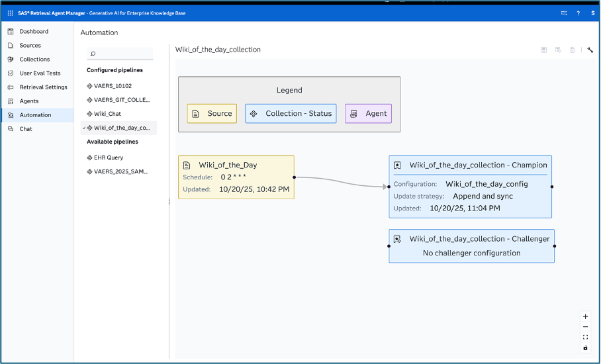Select Wiki_of_the_day_co... pipeline

point(118,128)
